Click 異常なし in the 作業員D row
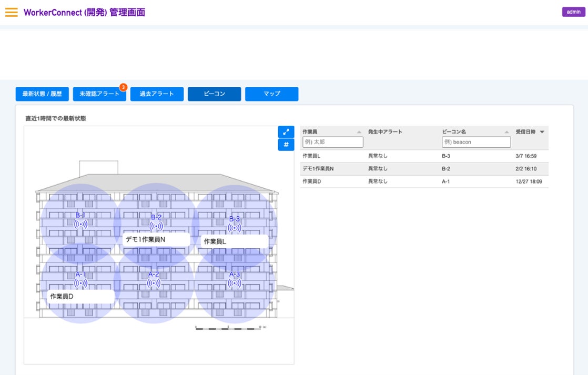The width and height of the screenshot is (588, 375). click(x=378, y=181)
